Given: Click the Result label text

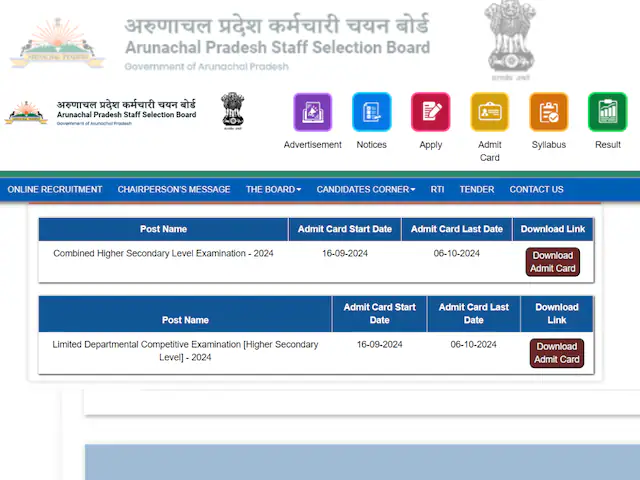Looking at the screenshot, I should coord(608,144).
